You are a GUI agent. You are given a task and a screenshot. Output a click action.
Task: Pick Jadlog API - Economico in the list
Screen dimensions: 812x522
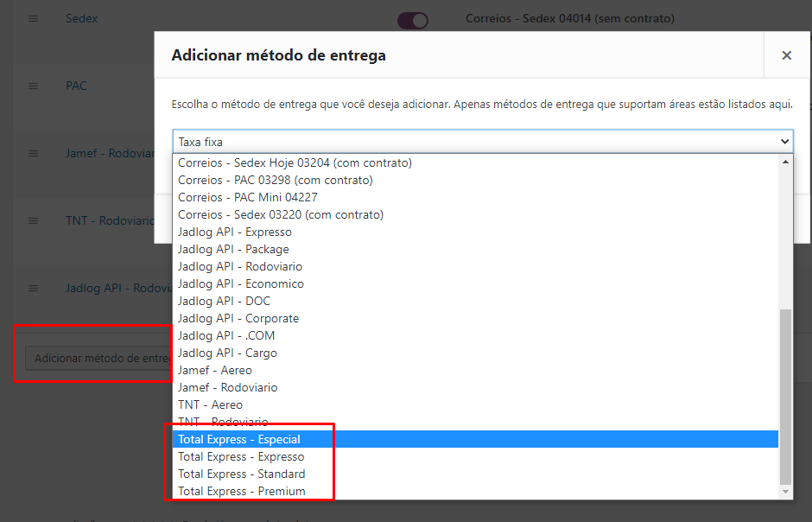click(475, 283)
